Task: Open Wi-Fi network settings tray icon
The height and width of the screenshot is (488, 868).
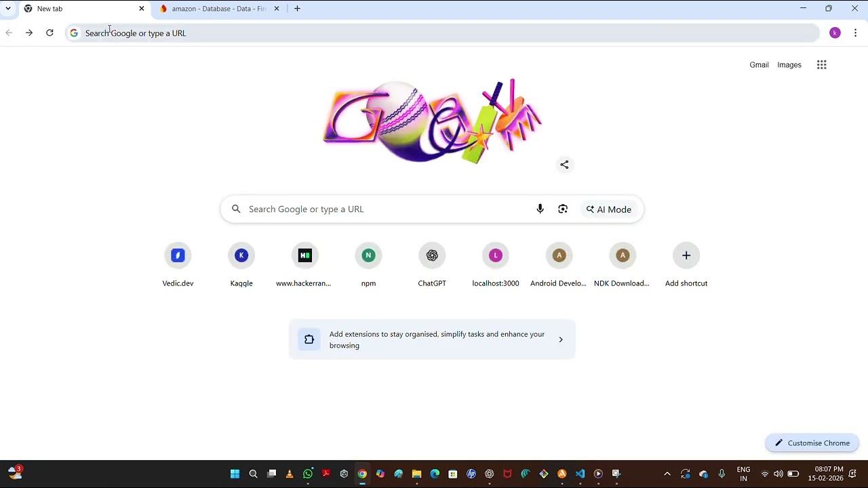Action: point(765,474)
